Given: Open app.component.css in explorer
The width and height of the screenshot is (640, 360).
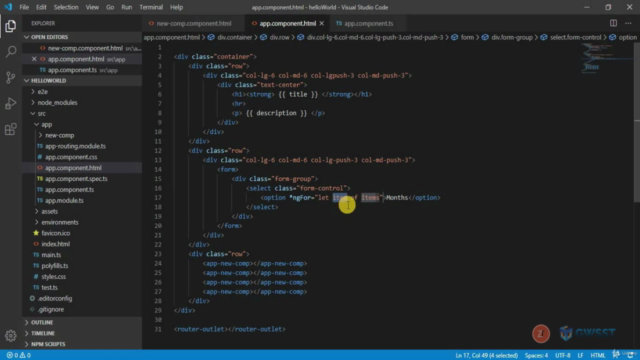Looking at the screenshot, I should click(x=71, y=157).
